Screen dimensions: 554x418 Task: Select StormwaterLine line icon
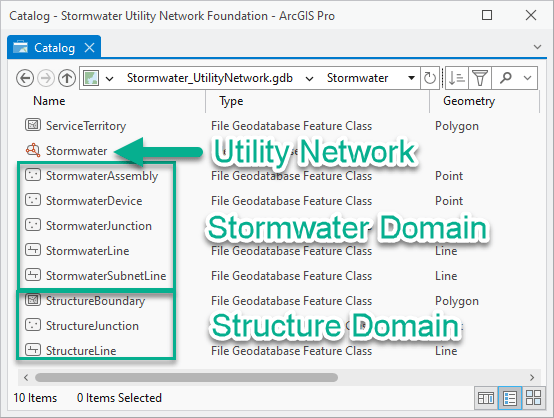click(33, 250)
